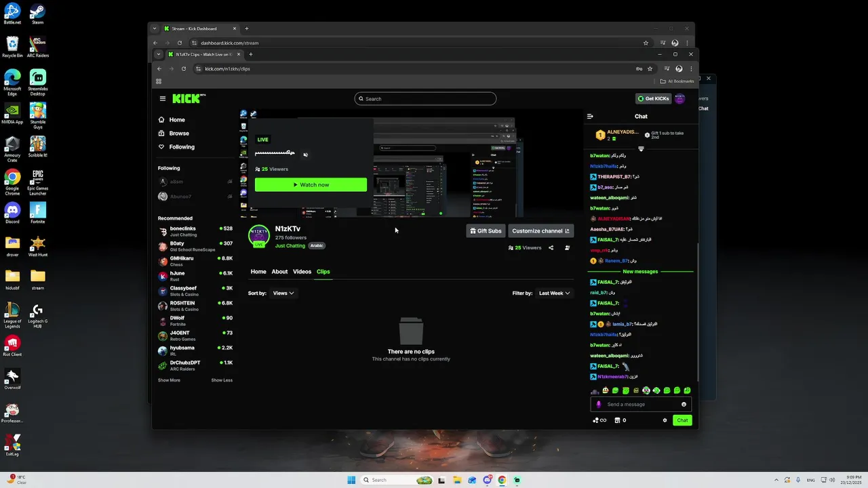Switch to the Videos tab
This screenshot has height=488, width=868.
pyautogui.click(x=302, y=272)
